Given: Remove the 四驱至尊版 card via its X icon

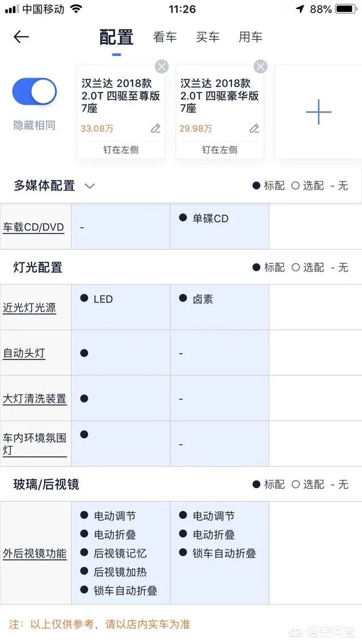Looking at the screenshot, I should (x=161, y=66).
